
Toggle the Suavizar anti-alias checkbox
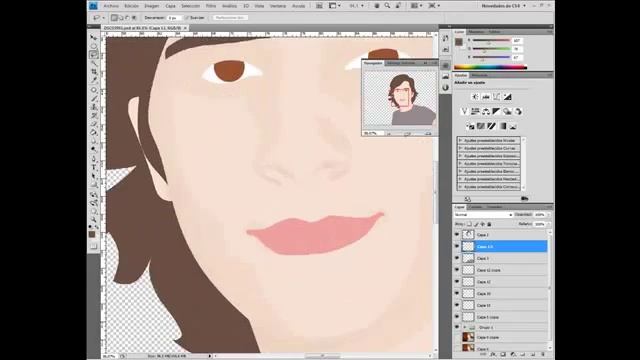pyautogui.click(x=187, y=18)
